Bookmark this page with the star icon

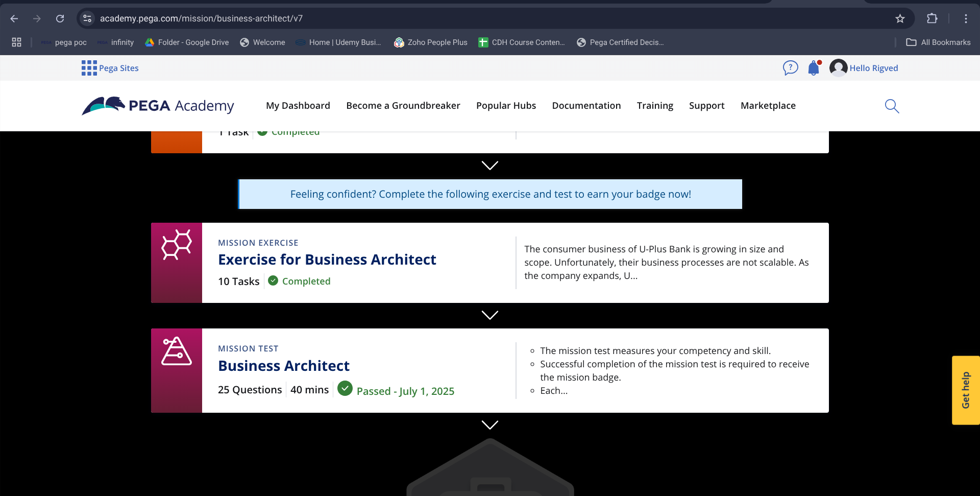click(900, 18)
